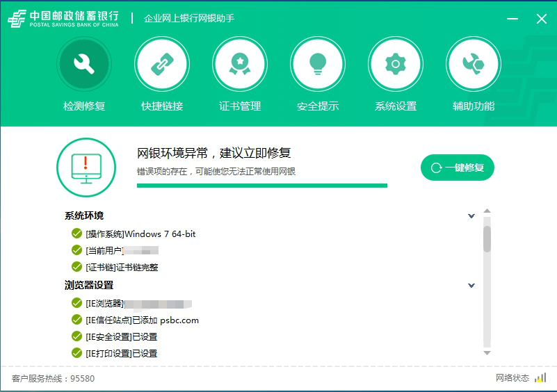Click the 系统环境 section heading
The height and width of the screenshot is (392, 557).
pos(84,215)
